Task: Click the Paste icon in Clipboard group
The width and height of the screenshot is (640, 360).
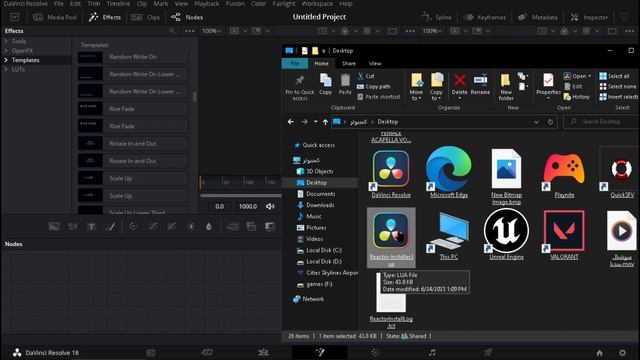Action: pyautogui.click(x=345, y=80)
